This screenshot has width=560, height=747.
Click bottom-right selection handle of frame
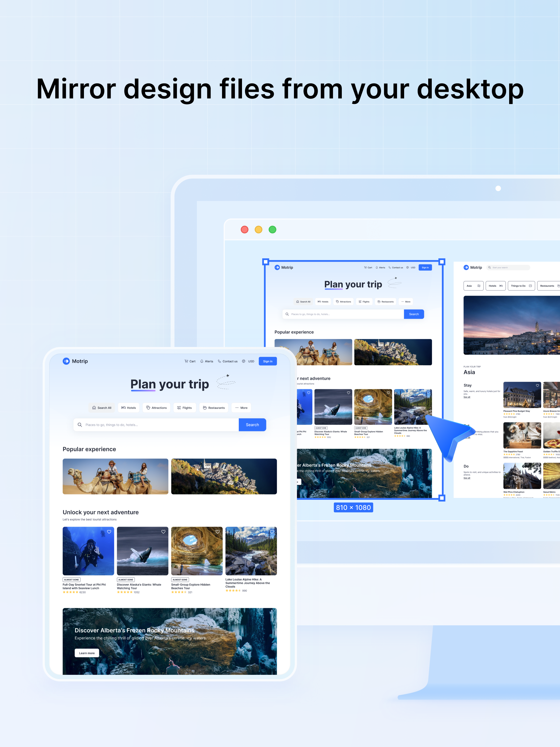coord(442,498)
